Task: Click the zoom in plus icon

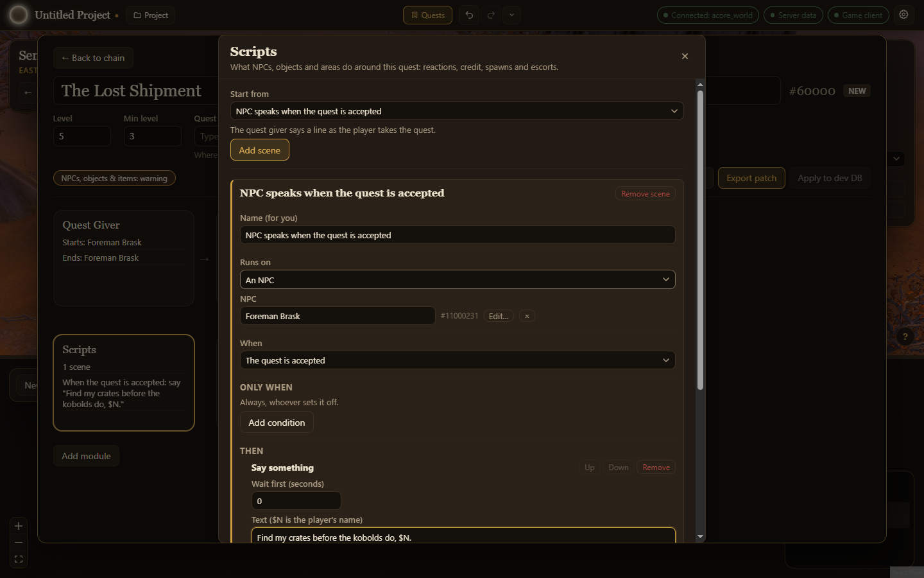Action: pos(19,526)
